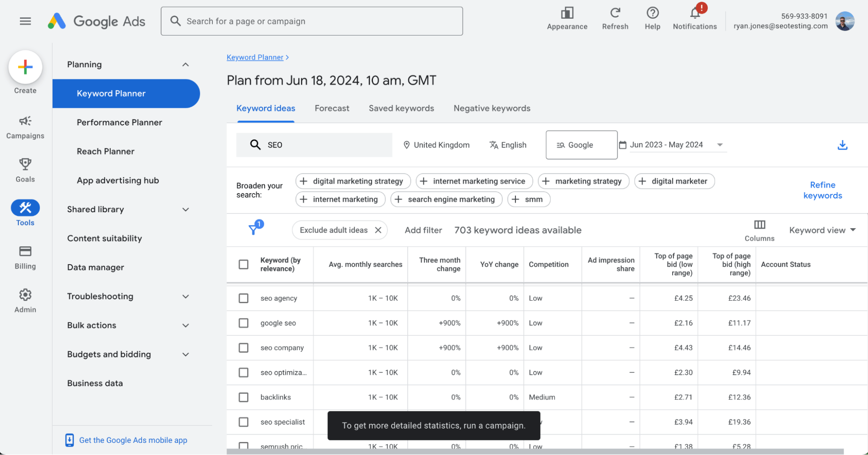Tick the checkbox for 'seo agency'
This screenshot has height=455, width=868.
244,298
